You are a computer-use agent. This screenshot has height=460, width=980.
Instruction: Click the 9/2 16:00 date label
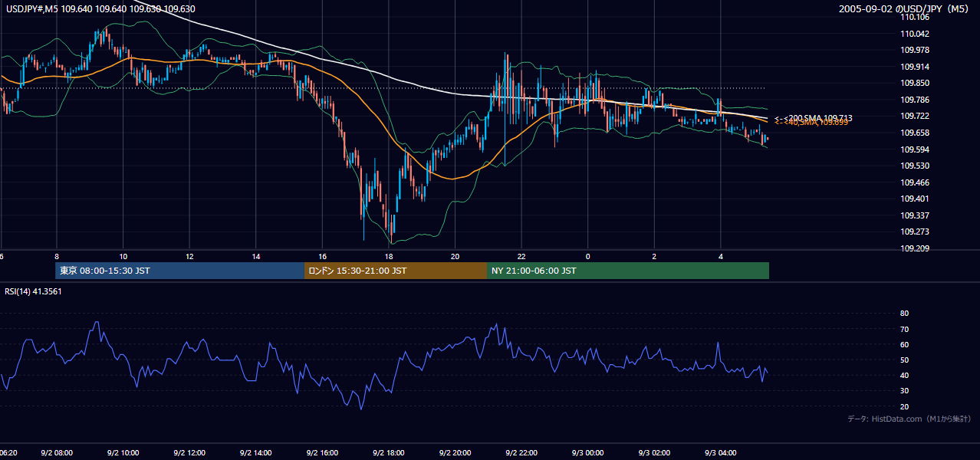323,452
